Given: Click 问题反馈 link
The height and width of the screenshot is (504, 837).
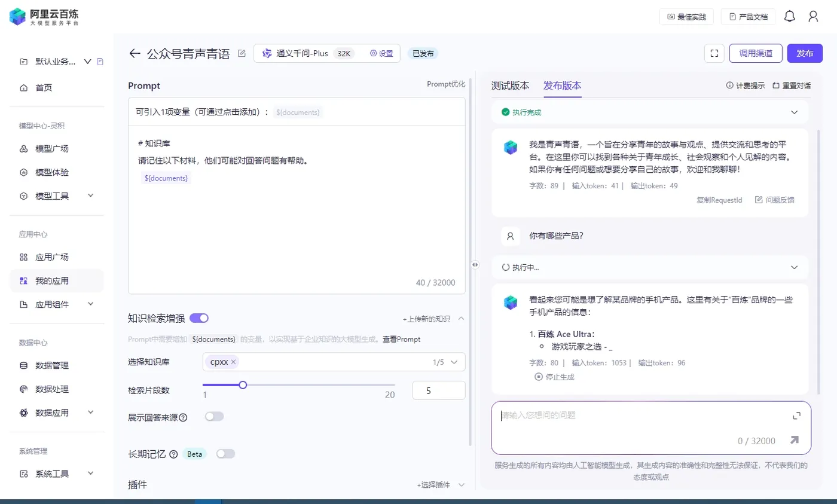Looking at the screenshot, I should 775,200.
